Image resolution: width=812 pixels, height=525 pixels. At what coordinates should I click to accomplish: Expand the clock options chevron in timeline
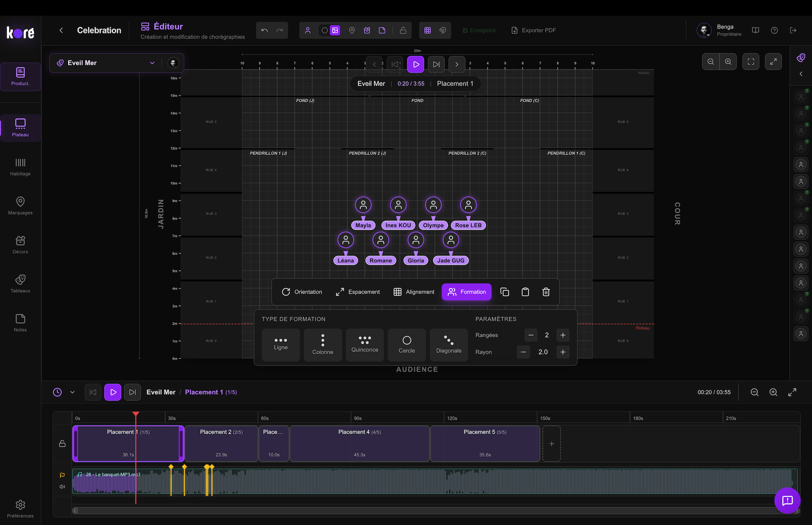72,392
